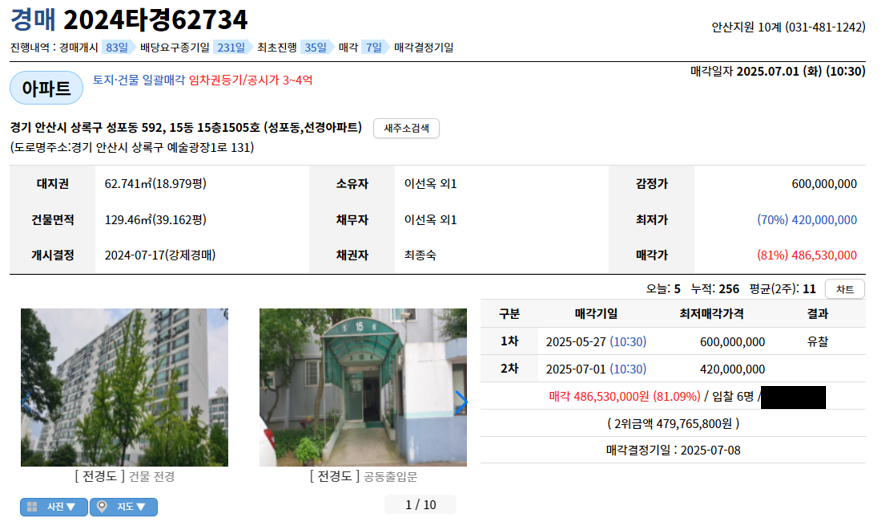This screenshot has height=523, width=889.
Task: Click the 1차 auction time 10:30
Action: (x=628, y=341)
